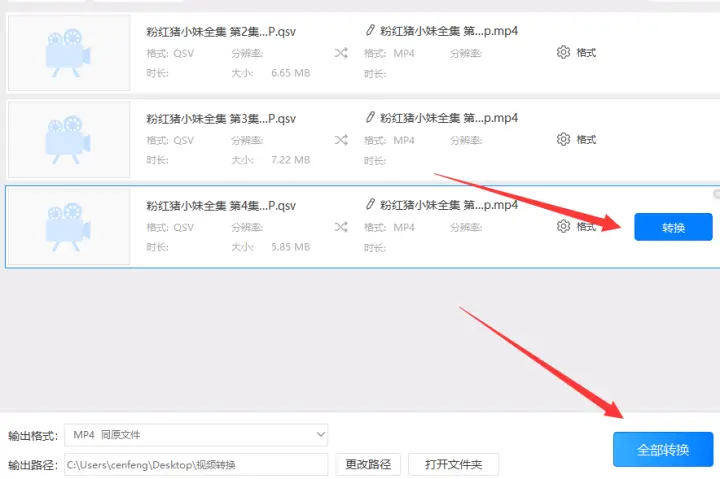Viewport: 720px width, 479px height.
Task: Click output filename in the 第3集 row
Action: click(449, 118)
